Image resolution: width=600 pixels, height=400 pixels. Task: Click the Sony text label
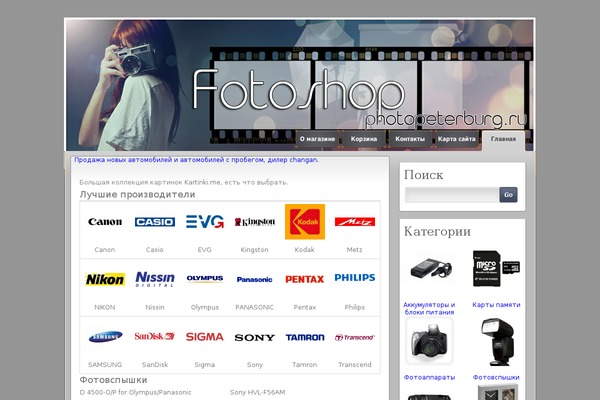255,365
